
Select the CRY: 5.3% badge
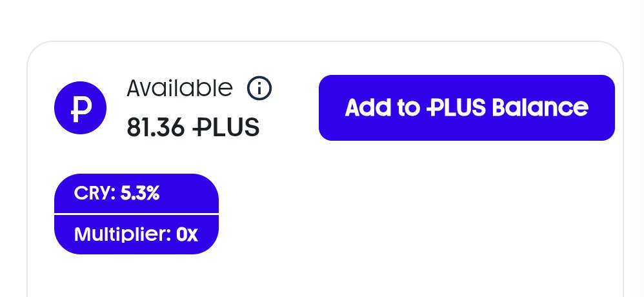[x=136, y=193]
